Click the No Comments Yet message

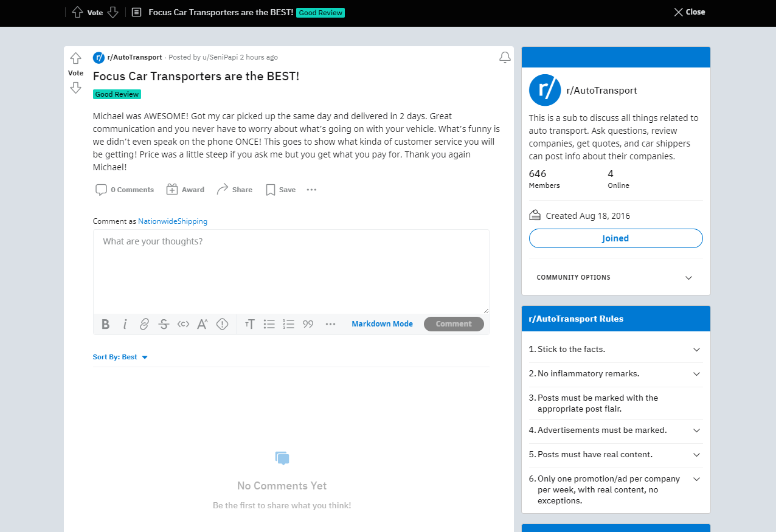282,486
